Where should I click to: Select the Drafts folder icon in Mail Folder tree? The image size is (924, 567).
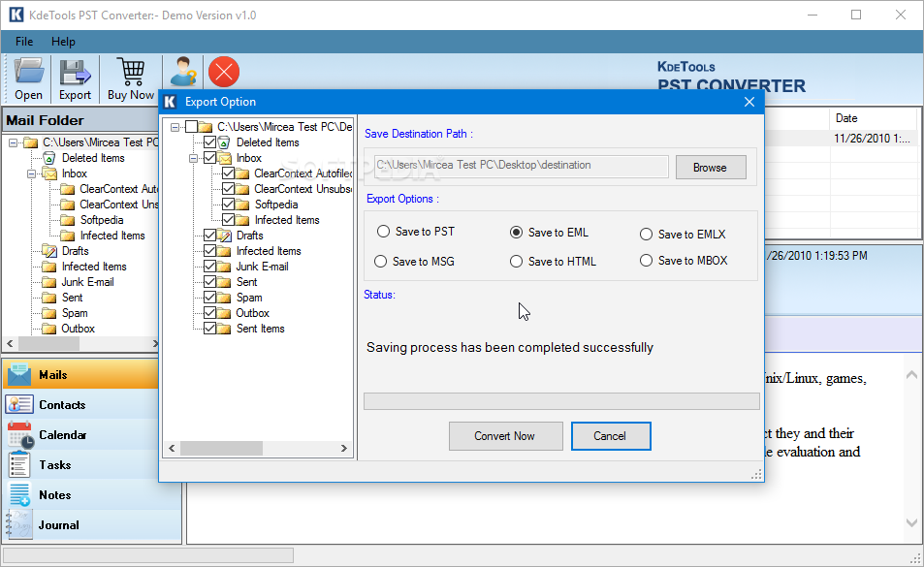(x=49, y=251)
